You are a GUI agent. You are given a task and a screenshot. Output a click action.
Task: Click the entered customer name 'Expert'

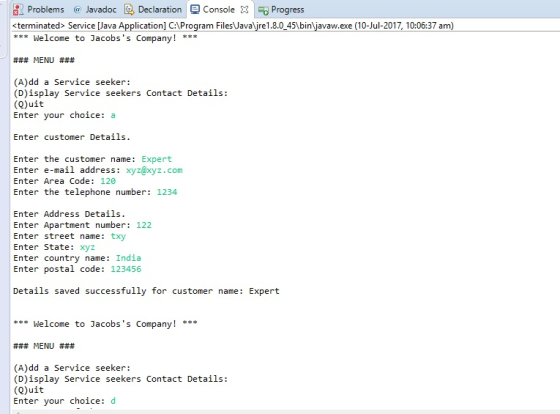pos(156,159)
